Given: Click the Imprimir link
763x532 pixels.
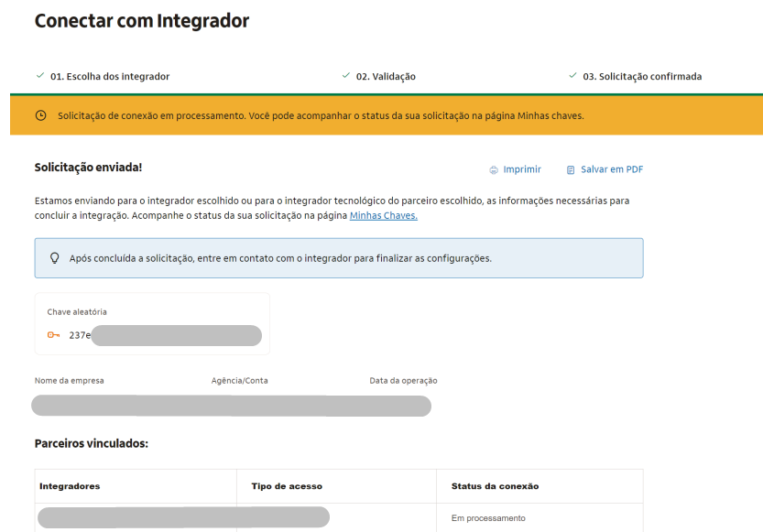Looking at the screenshot, I should pyautogui.click(x=522, y=169).
